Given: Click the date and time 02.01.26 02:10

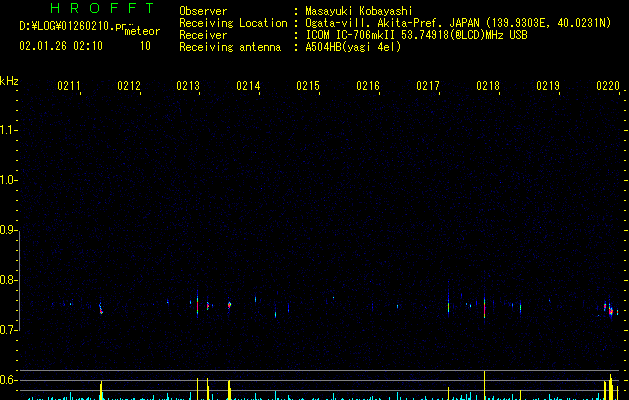Looking at the screenshot, I should click(x=61, y=46).
